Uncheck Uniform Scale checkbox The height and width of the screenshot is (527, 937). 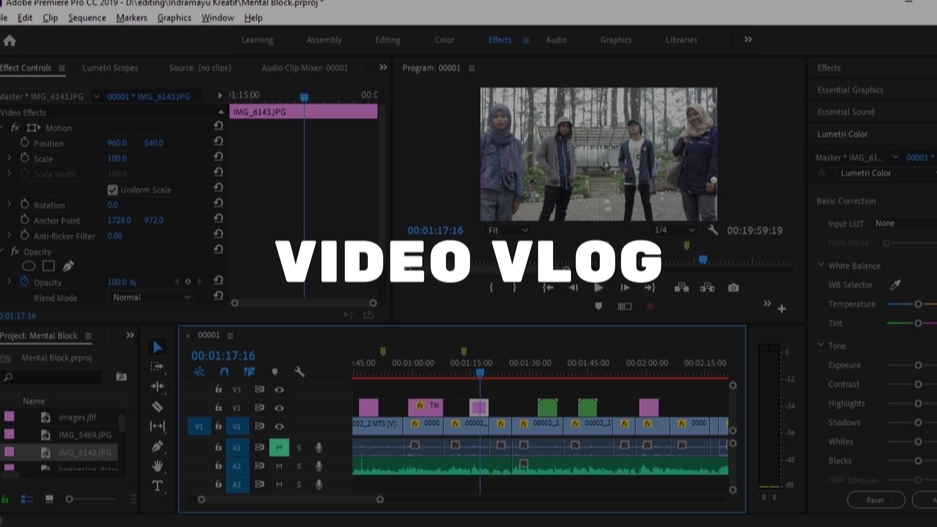[112, 190]
